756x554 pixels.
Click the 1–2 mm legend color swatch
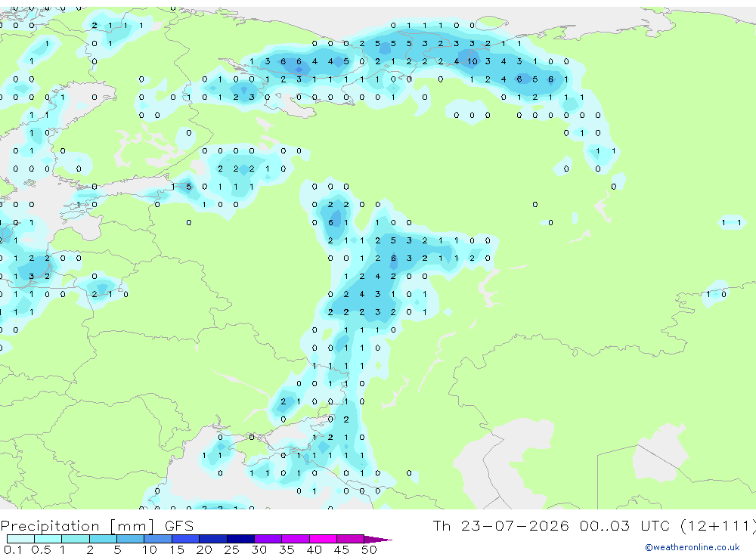(x=76, y=539)
